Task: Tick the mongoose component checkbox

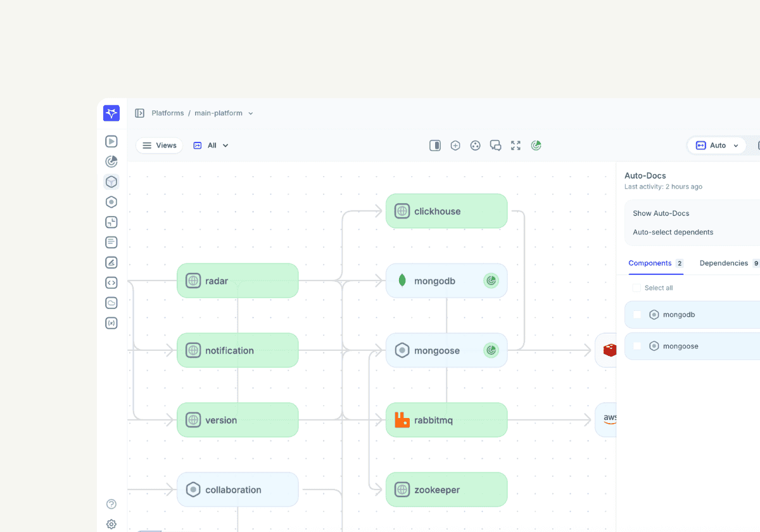Action: 637,346
